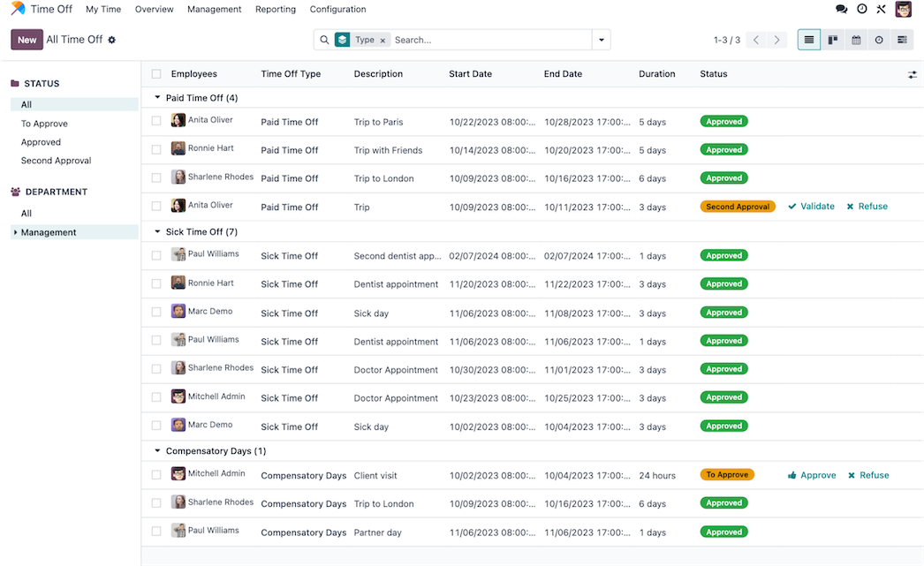Open the conversations chat icon
Image resolution: width=924 pixels, height=566 pixels.
point(841,9)
